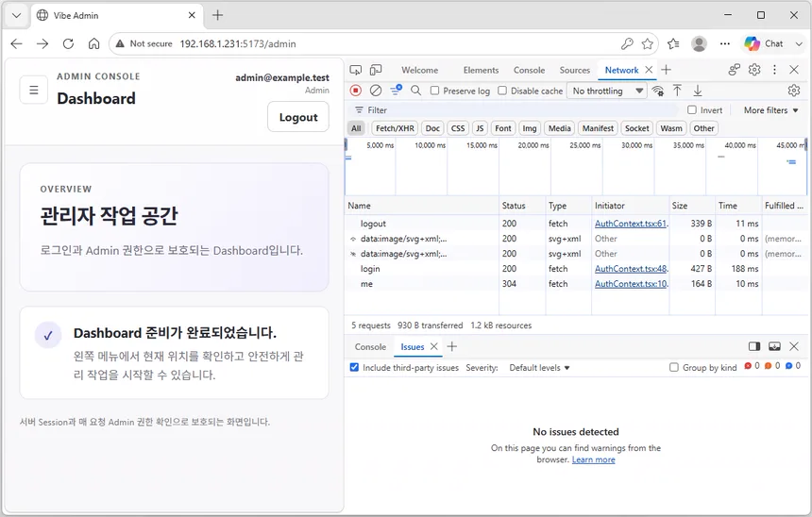Click the network Filter input field
Screen dimensions: 812x517
coord(517,110)
